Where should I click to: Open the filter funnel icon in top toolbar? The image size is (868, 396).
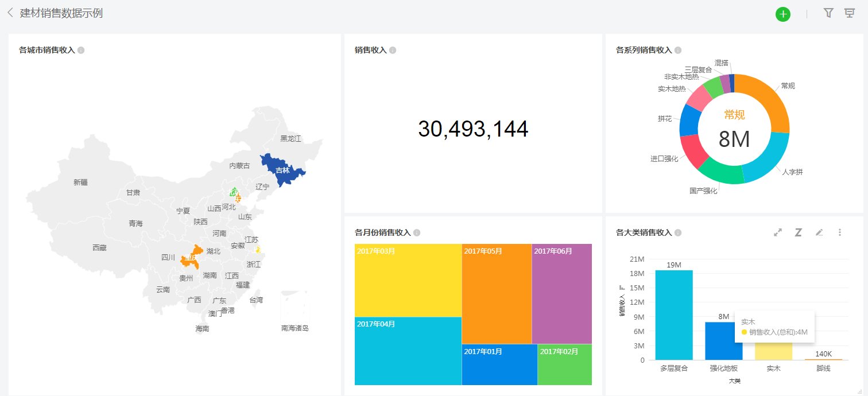tap(828, 13)
